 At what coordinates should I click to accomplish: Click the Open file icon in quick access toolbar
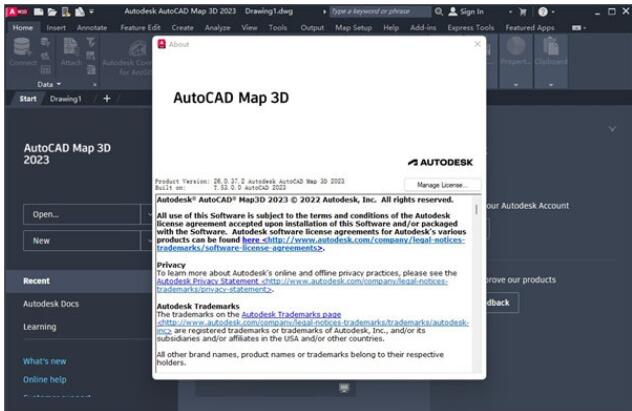pos(50,12)
